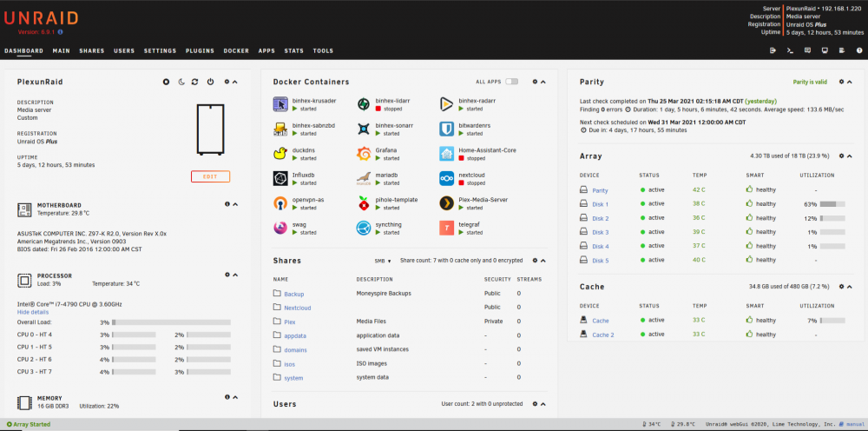Image resolution: width=868 pixels, height=431 pixels.
Task: Open the Plex share link
Action: 290,322
